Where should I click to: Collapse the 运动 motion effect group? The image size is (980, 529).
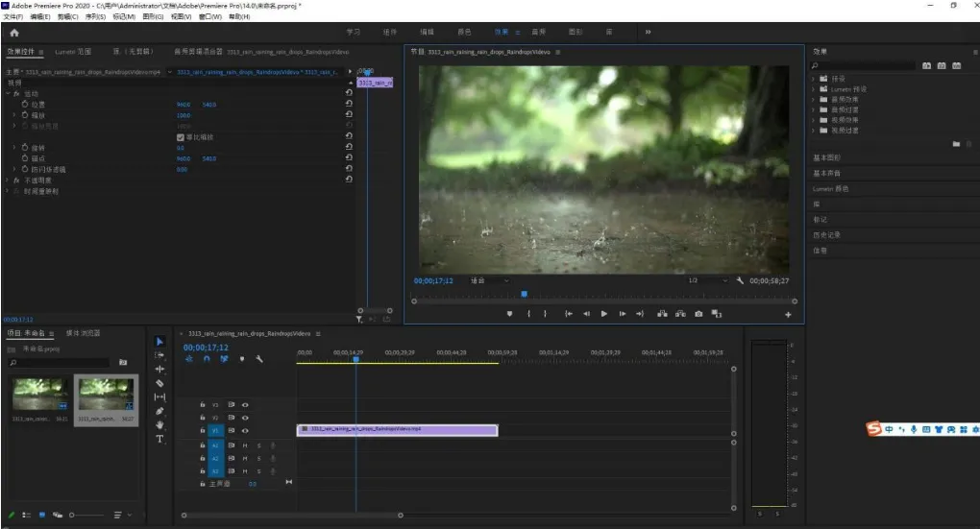(8, 94)
